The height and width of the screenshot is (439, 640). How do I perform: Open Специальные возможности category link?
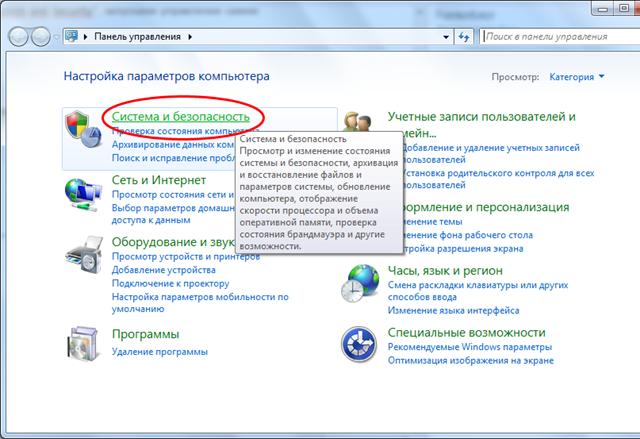pos(467,333)
